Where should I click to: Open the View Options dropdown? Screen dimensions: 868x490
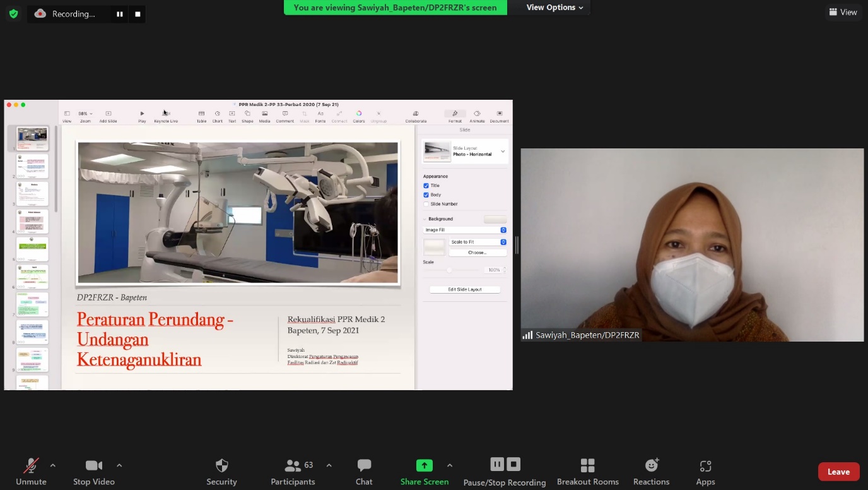554,8
